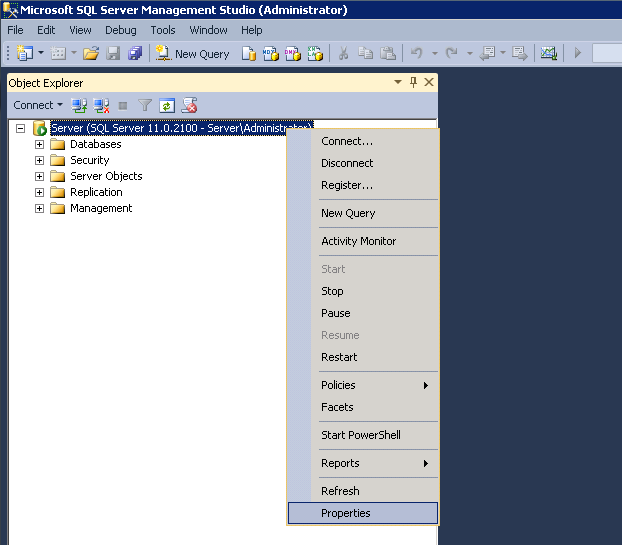Open the Object Explorer window position dropdown
The height and width of the screenshot is (545, 622).
coord(398,82)
